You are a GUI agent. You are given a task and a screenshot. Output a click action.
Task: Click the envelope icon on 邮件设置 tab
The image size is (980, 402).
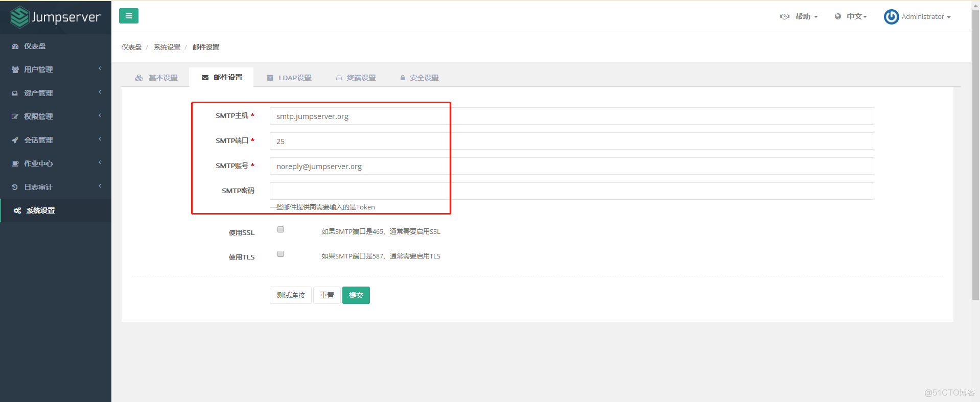[205, 78]
